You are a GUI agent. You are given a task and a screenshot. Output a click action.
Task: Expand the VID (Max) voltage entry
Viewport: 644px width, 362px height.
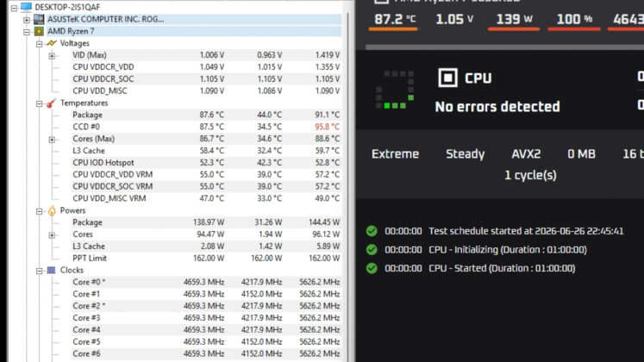click(x=52, y=55)
